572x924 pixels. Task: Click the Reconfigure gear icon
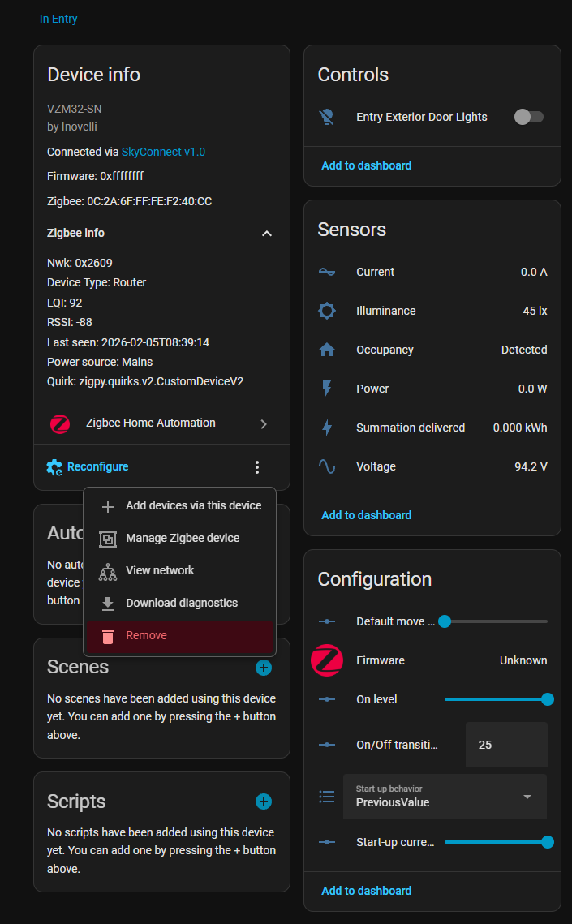coord(54,467)
